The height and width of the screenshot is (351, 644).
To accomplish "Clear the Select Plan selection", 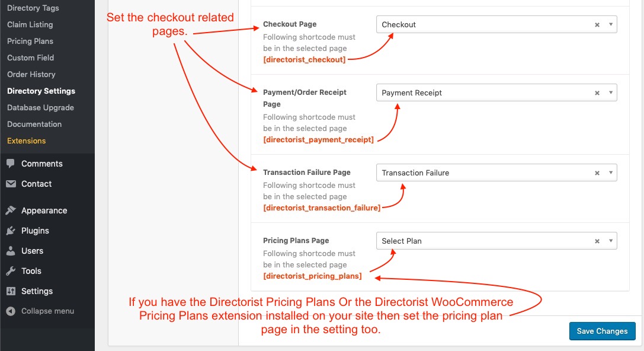I will coord(597,241).
